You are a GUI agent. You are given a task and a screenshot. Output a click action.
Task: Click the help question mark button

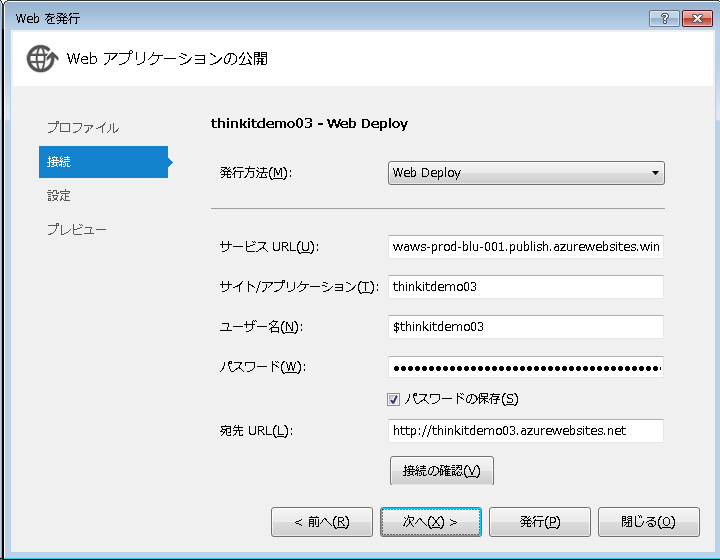(x=664, y=18)
